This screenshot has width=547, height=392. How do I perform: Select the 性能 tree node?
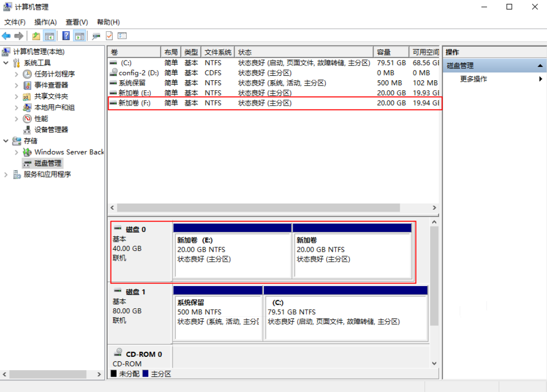point(41,119)
